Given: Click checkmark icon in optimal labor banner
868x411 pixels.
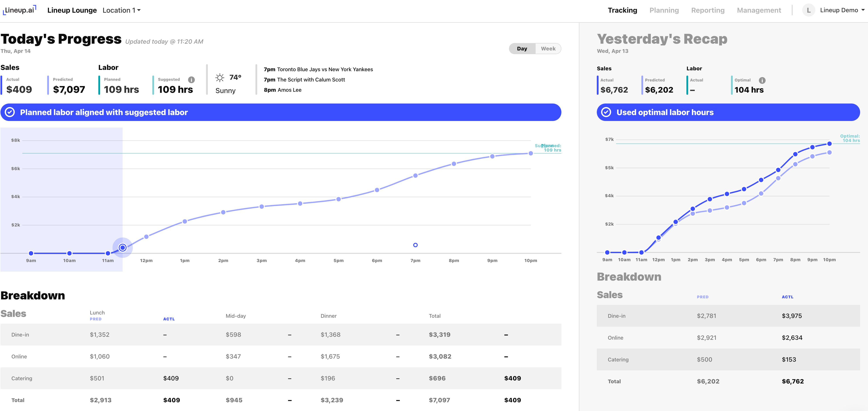Looking at the screenshot, I should 606,112.
